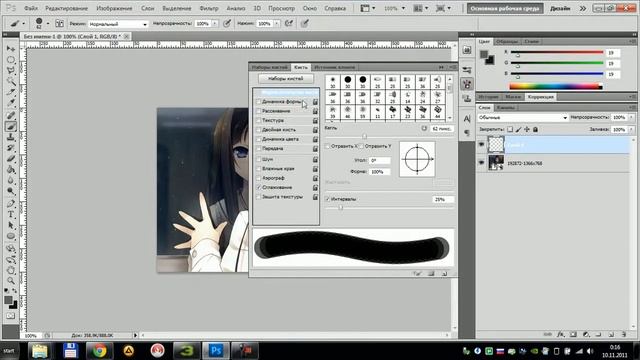Viewport: 640px width, 360px height.
Task: Switch to the История tab
Action: 488,97
